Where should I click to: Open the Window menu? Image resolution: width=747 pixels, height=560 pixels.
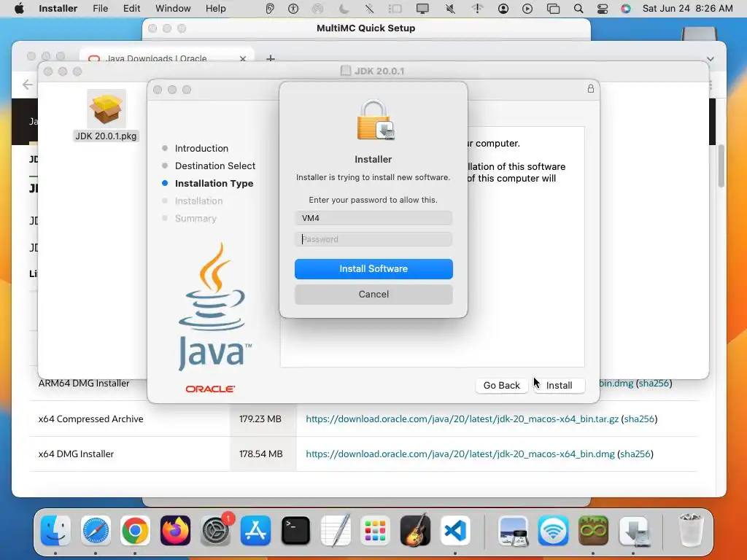coord(173,9)
